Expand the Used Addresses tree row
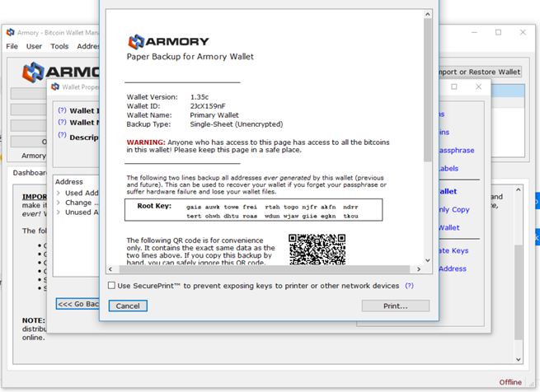Viewport: 540px width, 392px height. [x=59, y=193]
